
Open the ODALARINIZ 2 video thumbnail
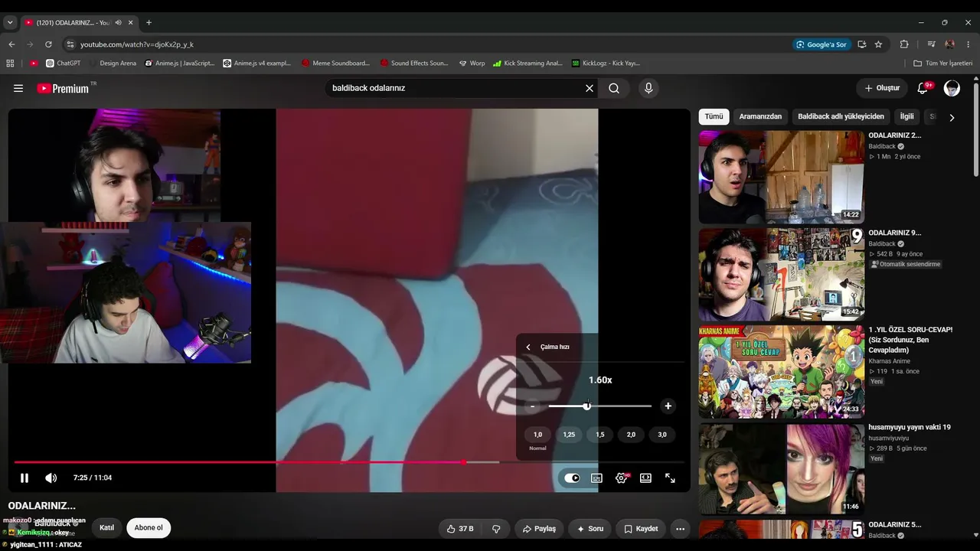(782, 177)
